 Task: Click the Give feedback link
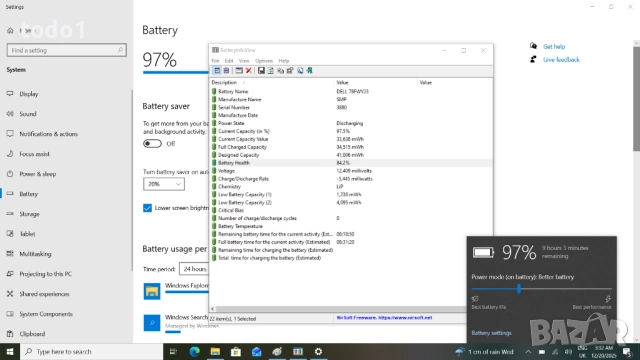561,60
